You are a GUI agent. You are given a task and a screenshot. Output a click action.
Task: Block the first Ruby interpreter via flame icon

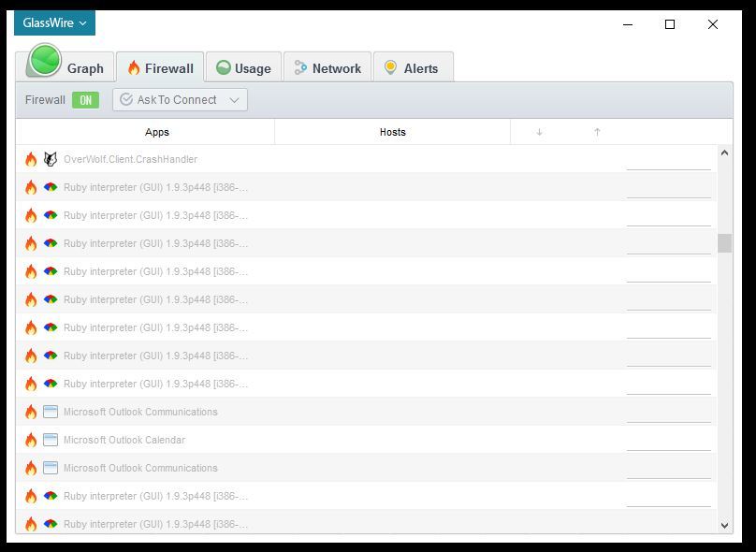point(31,188)
